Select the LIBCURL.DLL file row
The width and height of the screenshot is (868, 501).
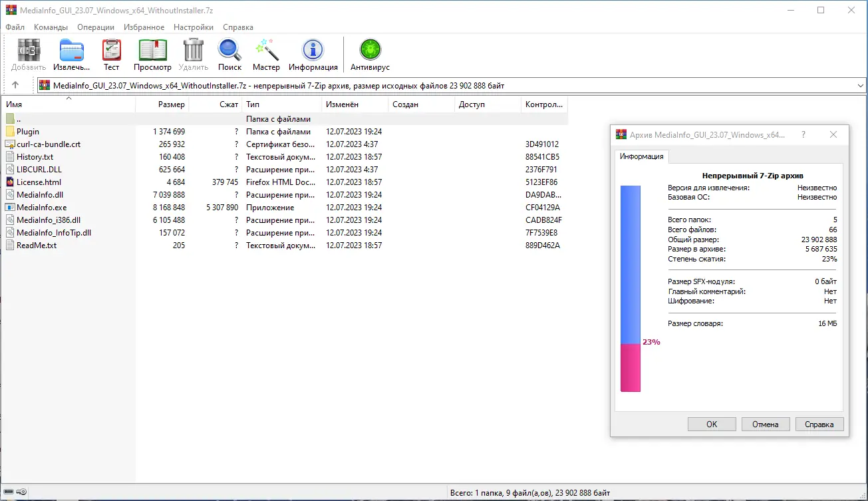285,170
